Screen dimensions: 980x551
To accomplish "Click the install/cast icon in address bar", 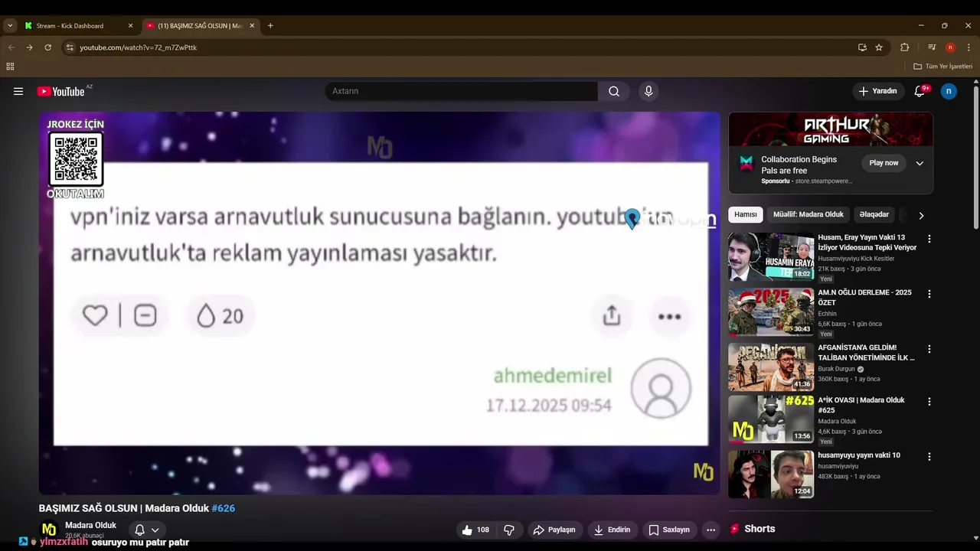I will [862, 47].
